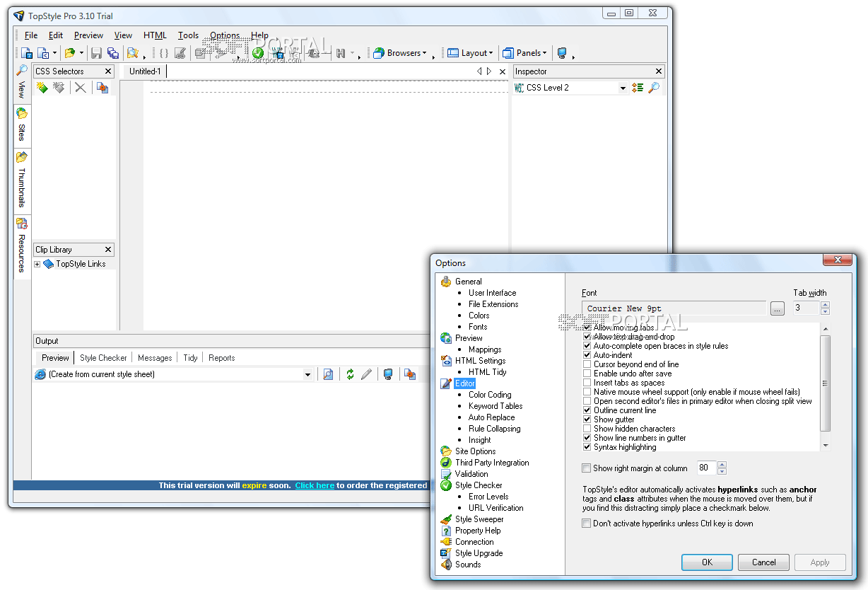Click the font browse (...) button
Image resolution: width=868 pixels, height=590 pixels.
(x=778, y=308)
